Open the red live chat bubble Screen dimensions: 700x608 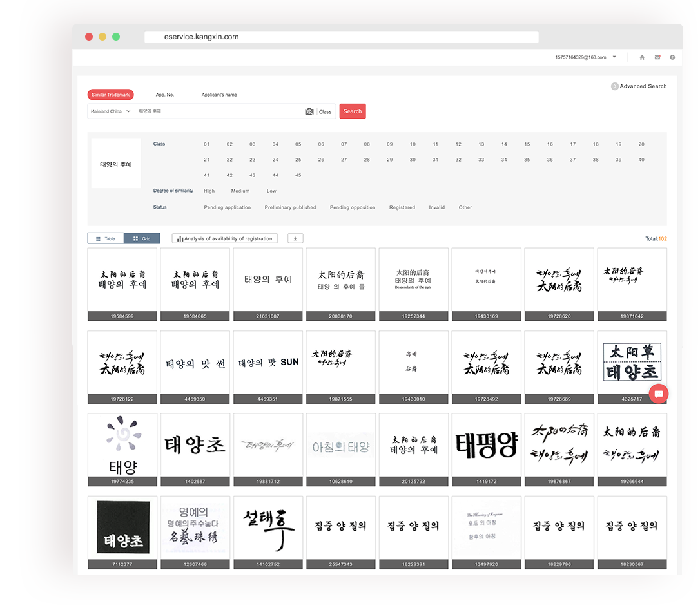658,394
